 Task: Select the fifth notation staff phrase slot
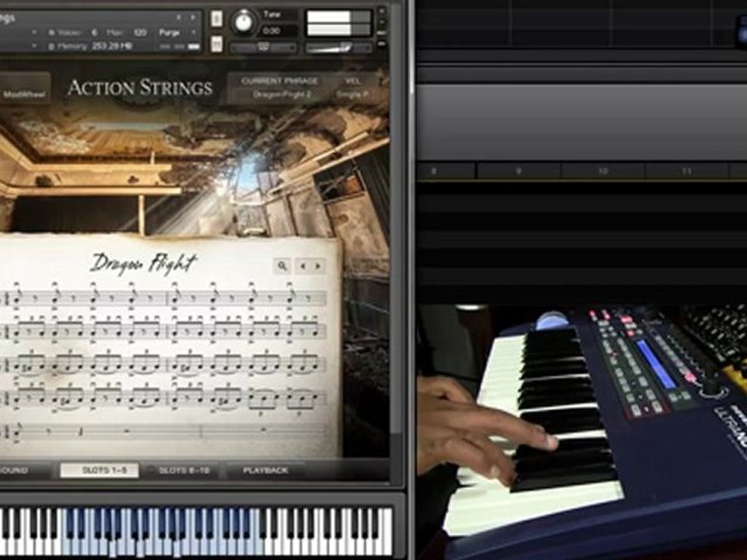(164, 432)
